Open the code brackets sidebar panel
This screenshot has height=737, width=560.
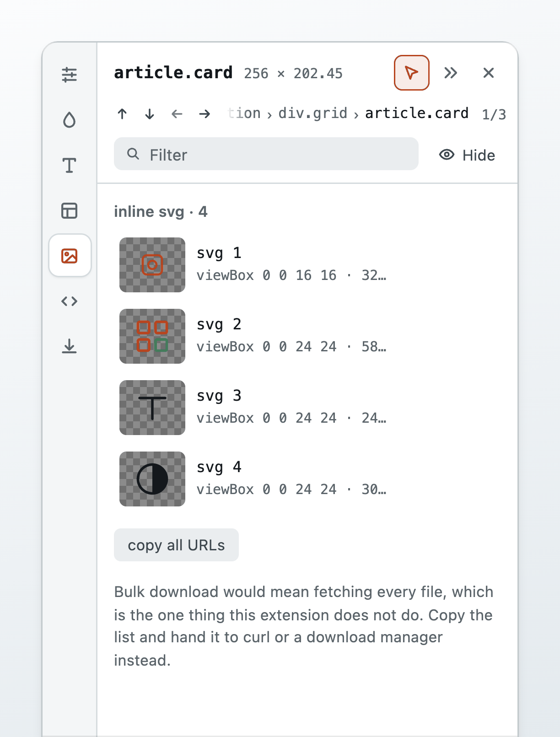click(x=70, y=301)
